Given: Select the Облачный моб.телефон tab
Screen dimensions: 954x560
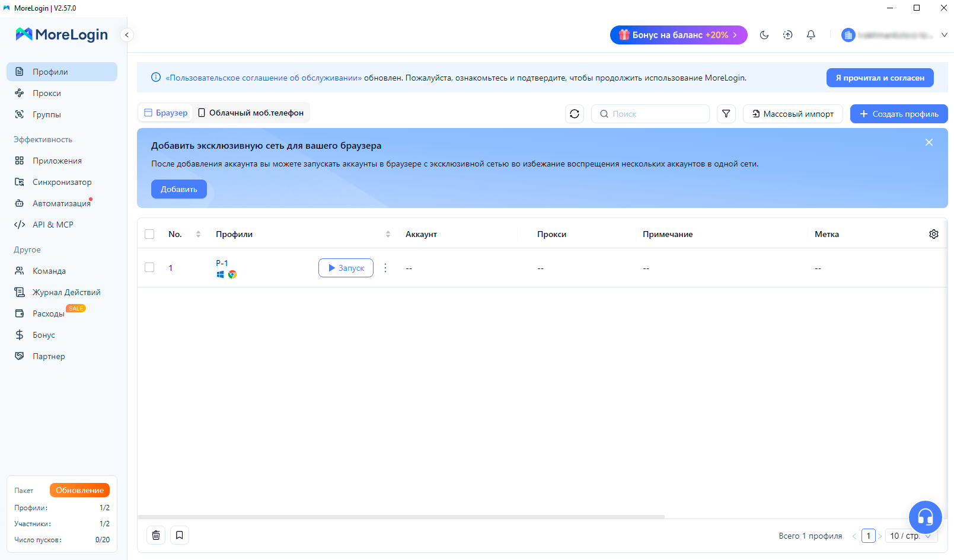Looking at the screenshot, I should click(x=251, y=113).
